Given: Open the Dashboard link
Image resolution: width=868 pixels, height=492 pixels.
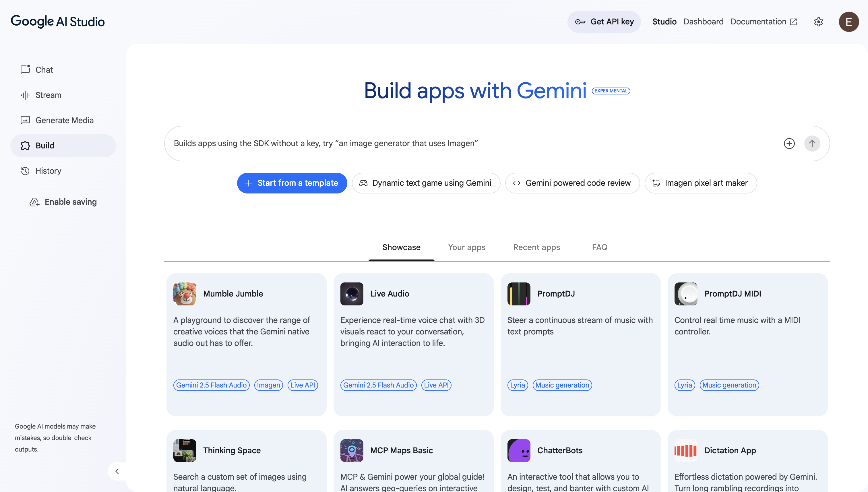Looking at the screenshot, I should click(704, 22).
